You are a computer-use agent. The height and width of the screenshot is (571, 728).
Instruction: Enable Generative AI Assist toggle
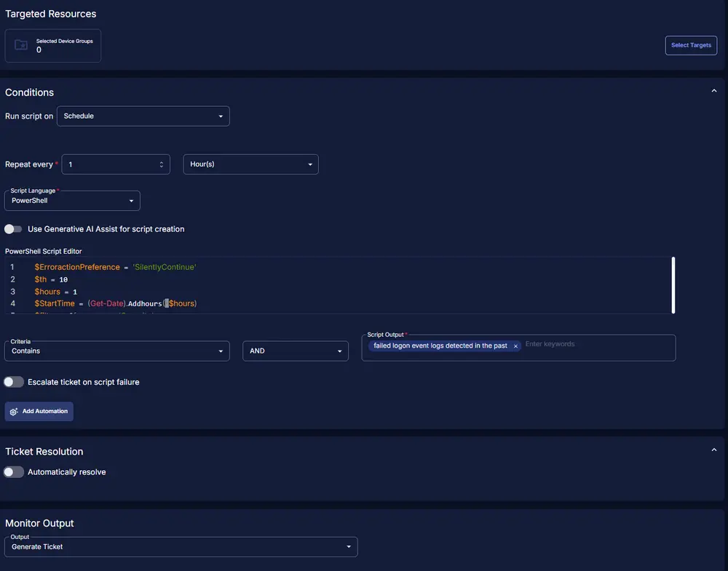13,229
